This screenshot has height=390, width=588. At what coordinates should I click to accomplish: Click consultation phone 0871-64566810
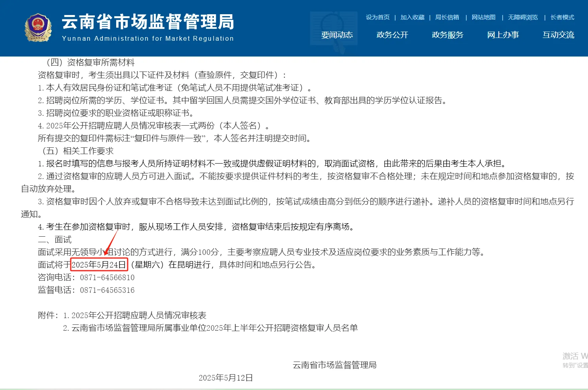(x=107, y=277)
